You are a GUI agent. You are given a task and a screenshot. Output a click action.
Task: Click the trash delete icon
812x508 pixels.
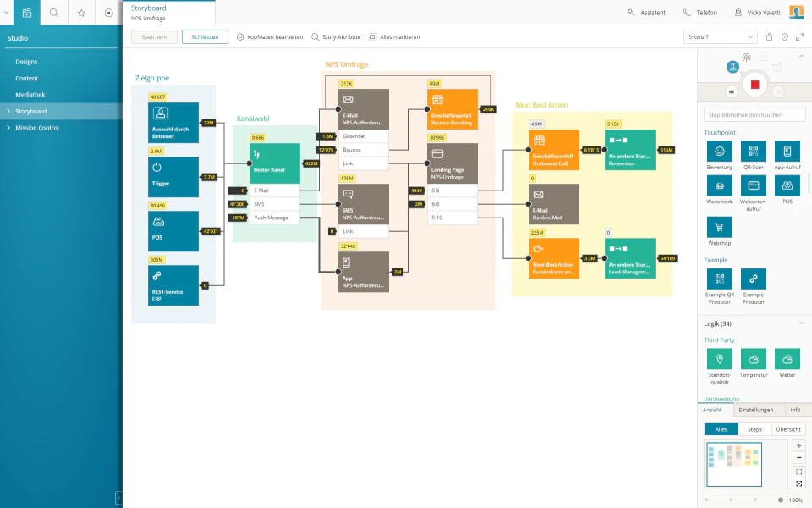click(770, 36)
